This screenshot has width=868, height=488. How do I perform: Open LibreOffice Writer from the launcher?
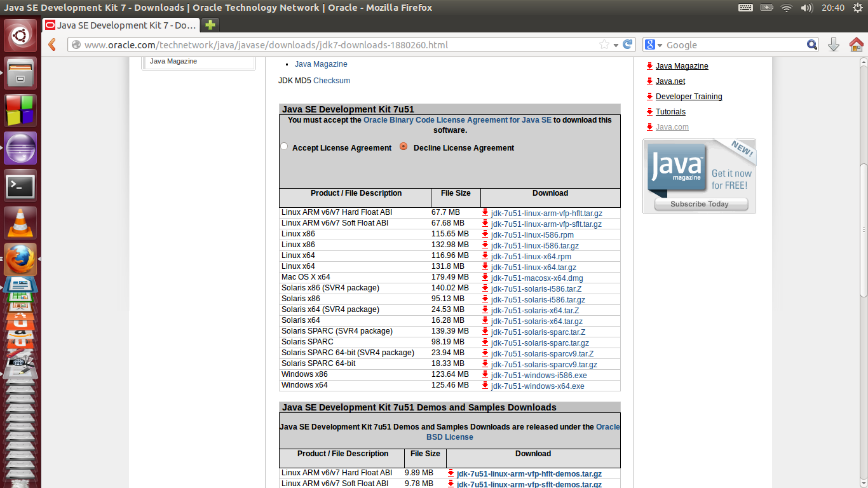(x=21, y=283)
